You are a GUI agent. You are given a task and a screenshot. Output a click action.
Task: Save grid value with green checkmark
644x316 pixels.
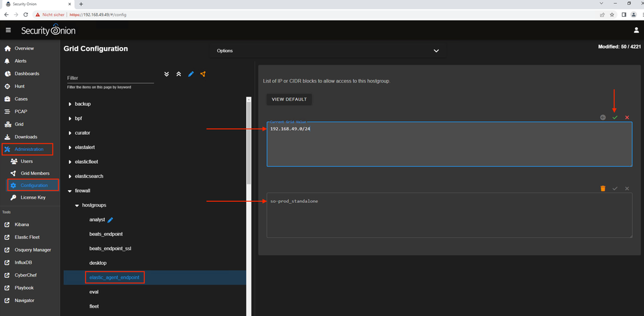tap(615, 117)
